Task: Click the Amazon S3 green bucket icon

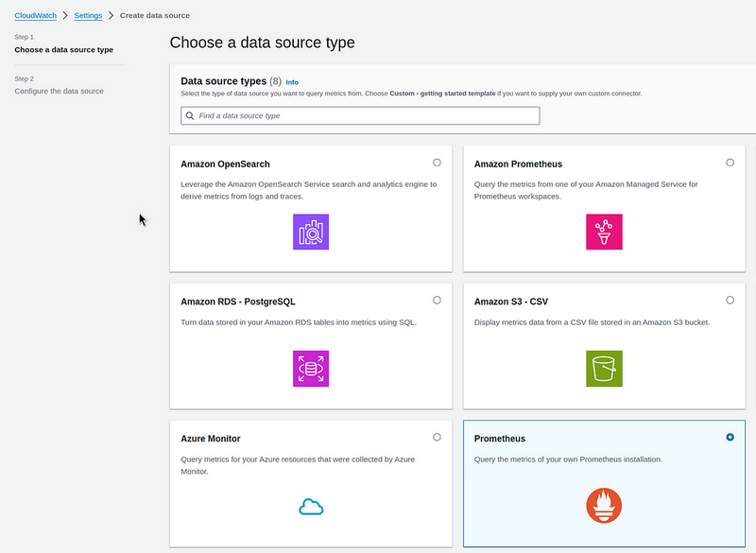Action: point(604,368)
